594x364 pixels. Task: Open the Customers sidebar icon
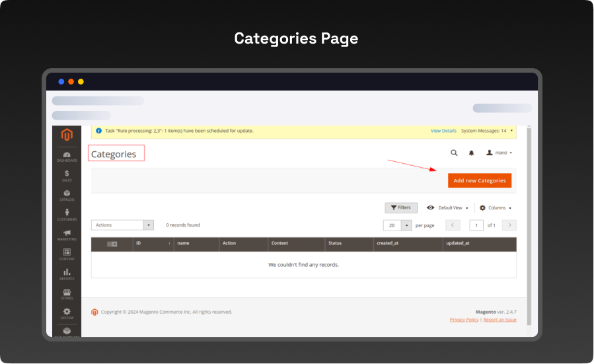click(67, 215)
